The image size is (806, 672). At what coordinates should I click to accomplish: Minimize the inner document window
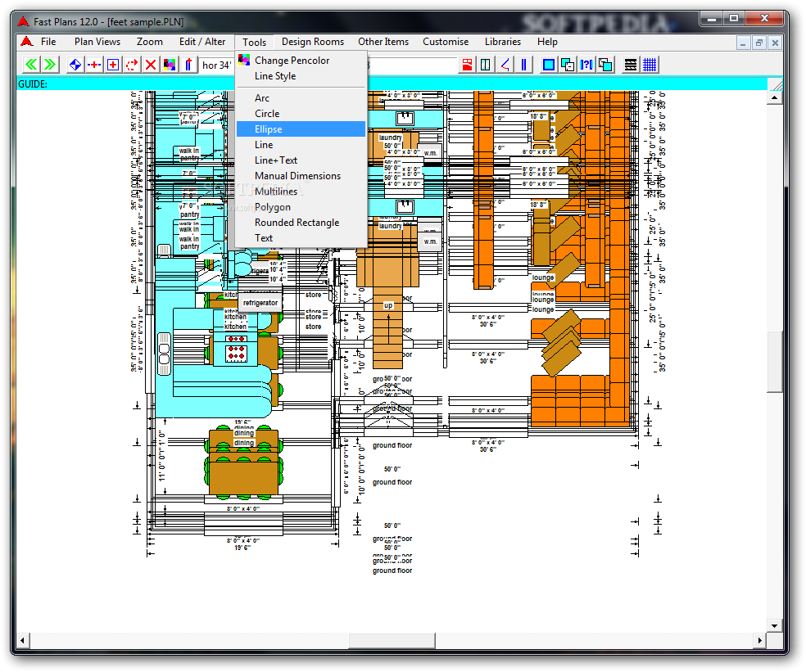point(743,43)
